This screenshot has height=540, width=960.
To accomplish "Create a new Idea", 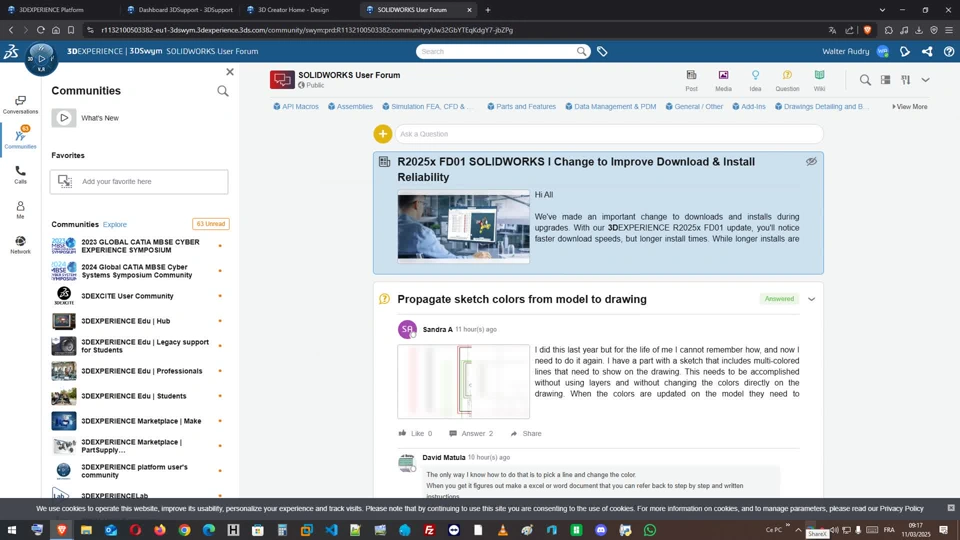I will point(755,80).
